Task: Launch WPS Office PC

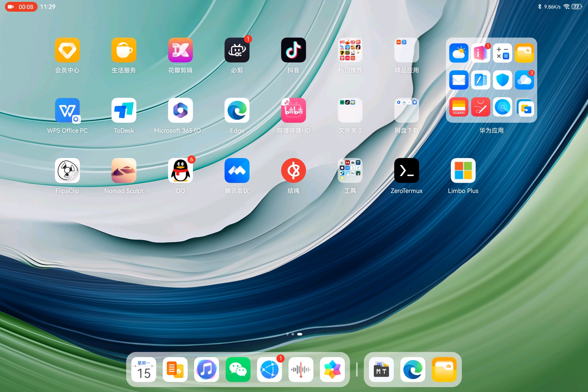Action: 67,110
